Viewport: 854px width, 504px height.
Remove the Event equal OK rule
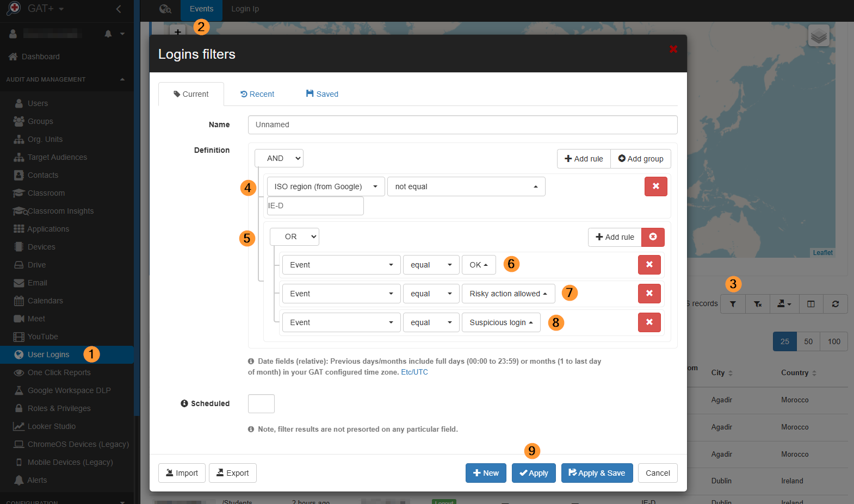point(649,265)
